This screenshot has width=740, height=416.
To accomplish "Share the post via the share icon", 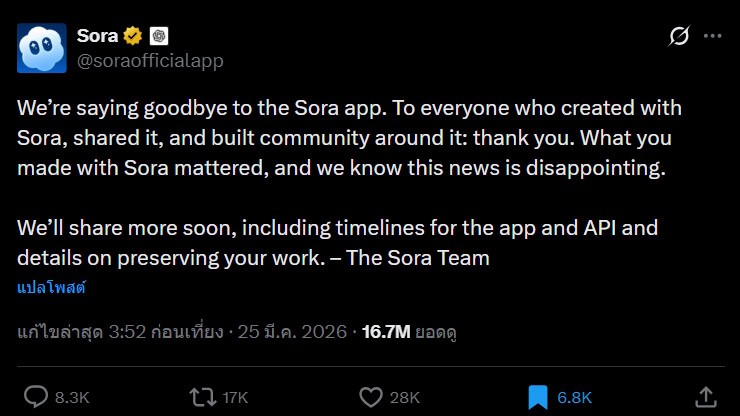I will click(704, 397).
